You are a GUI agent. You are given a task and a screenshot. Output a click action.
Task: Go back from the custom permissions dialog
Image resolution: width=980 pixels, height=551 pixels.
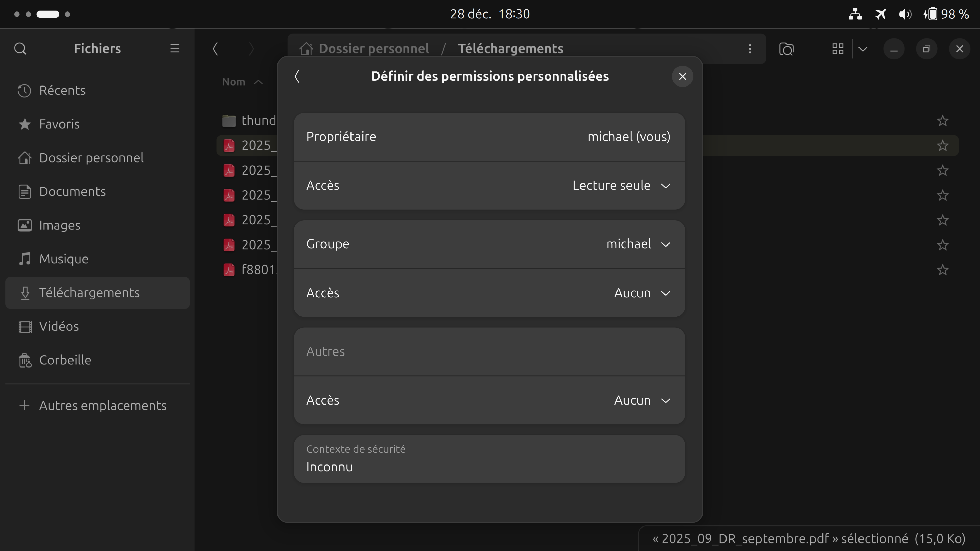pos(297,76)
